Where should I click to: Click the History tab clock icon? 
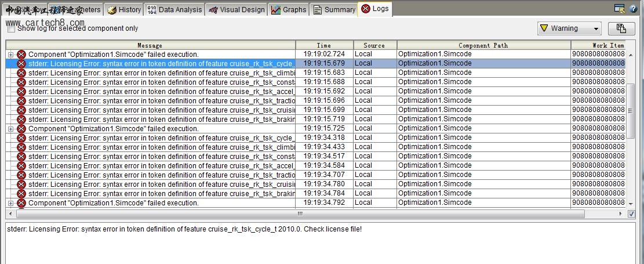pyautogui.click(x=112, y=10)
